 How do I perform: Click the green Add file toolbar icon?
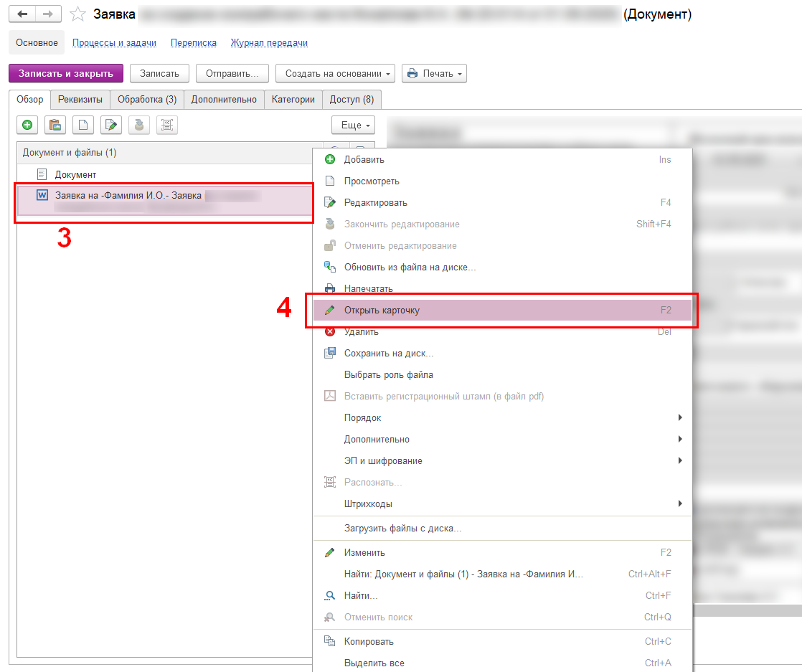coord(27,125)
